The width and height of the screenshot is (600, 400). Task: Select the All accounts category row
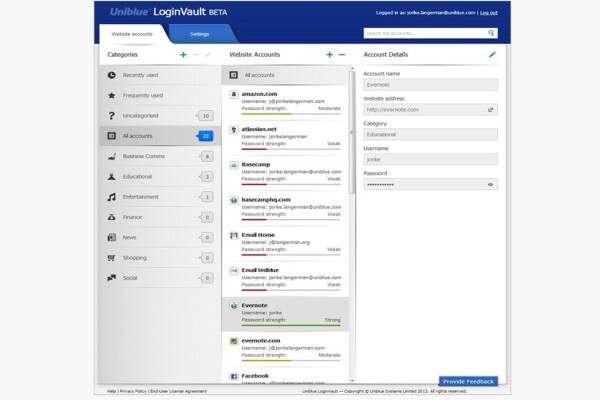160,136
